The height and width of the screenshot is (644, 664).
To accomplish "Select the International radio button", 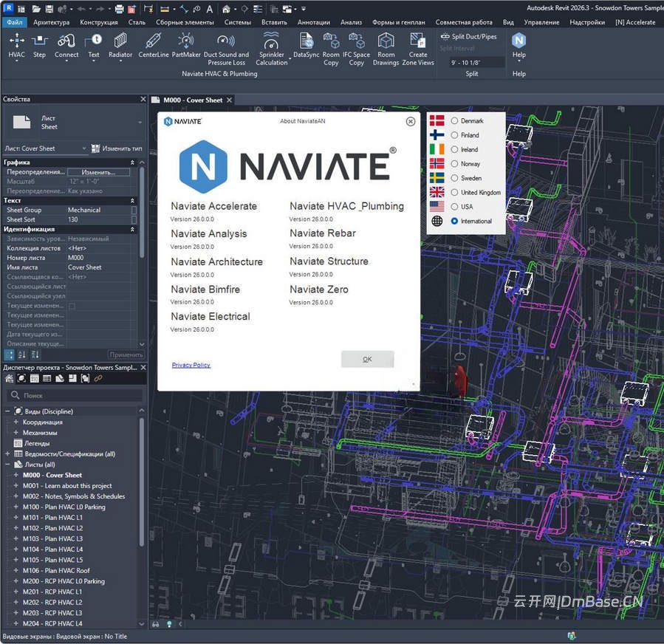I will pos(454,221).
